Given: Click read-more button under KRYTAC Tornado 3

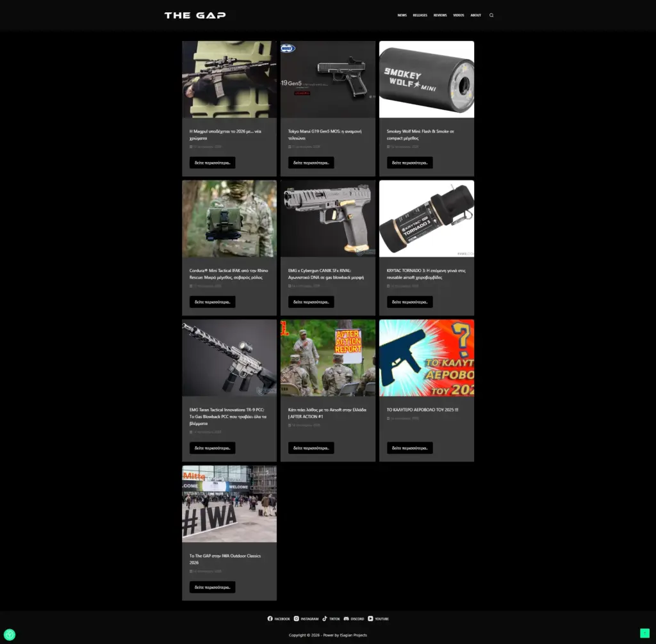Looking at the screenshot, I should tap(409, 302).
